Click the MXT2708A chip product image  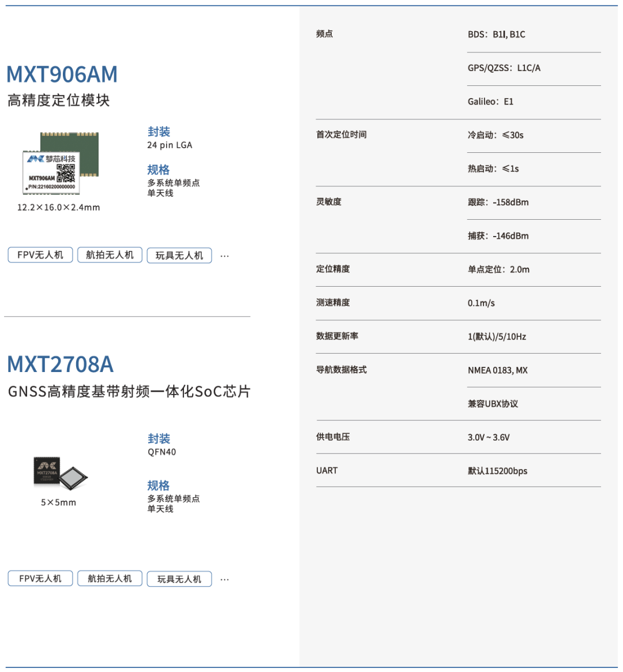(x=61, y=473)
